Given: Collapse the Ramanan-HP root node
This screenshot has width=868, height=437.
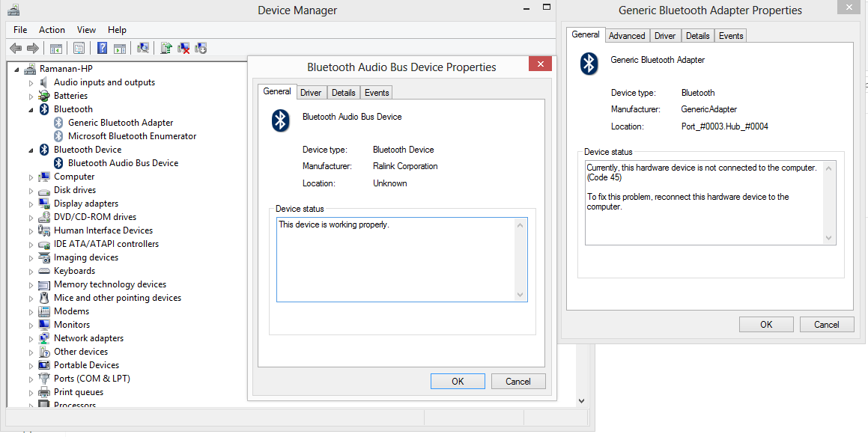Looking at the screenshot, I should tap(16, 69).
